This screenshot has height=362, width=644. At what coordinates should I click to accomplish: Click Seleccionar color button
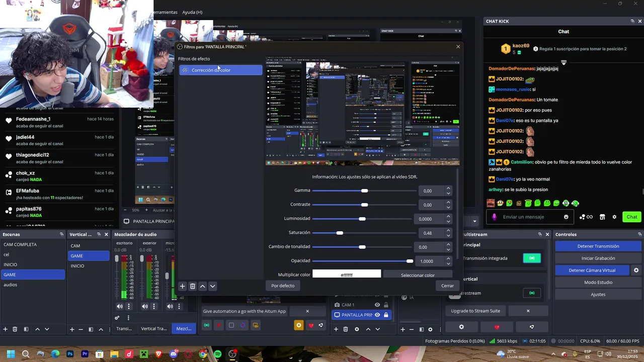[x=418, y=275]
